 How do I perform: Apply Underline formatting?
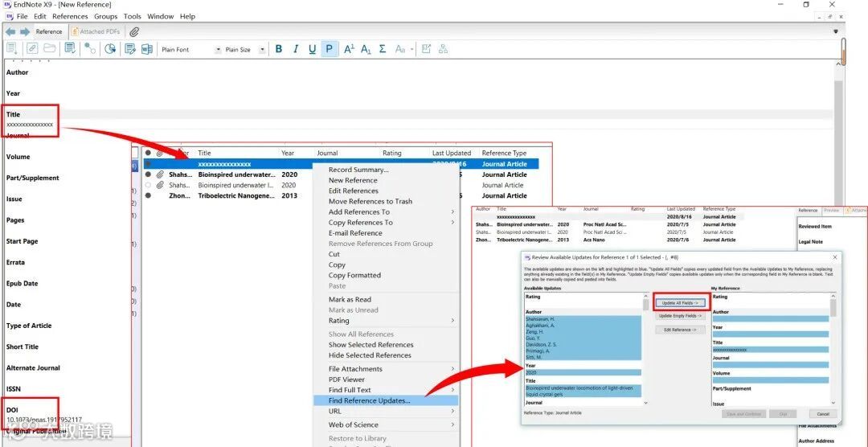click(312, 49)
